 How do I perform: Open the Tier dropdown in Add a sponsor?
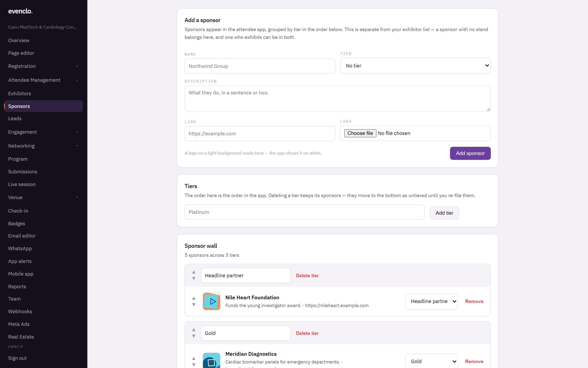tap(415, 66)
